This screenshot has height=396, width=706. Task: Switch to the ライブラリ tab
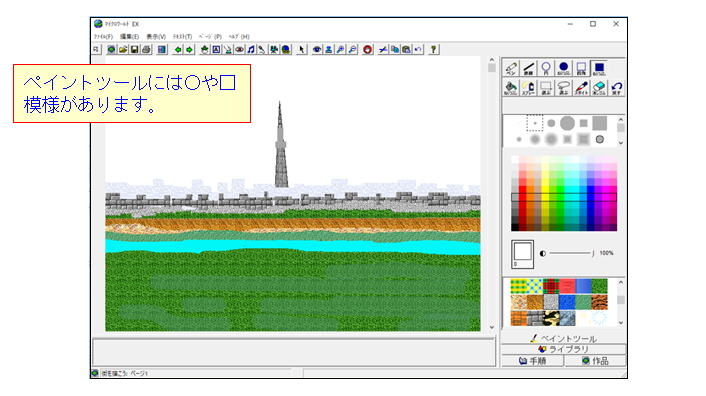point(563,349)
